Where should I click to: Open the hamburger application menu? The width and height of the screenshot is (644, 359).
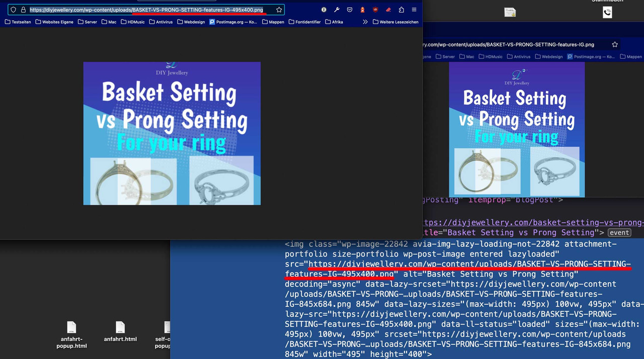pyautogui.click(x=414, y=10)
